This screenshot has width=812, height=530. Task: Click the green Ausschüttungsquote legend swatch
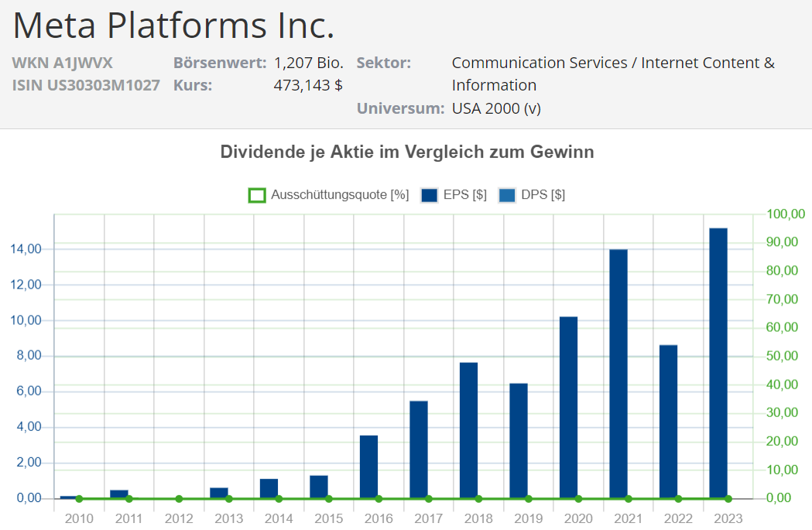257,195
